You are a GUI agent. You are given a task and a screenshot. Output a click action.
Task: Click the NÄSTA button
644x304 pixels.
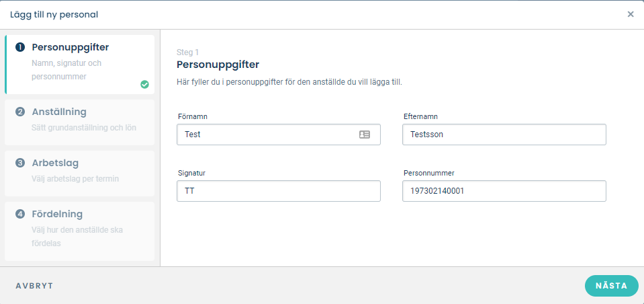click(x=612, y=286)
